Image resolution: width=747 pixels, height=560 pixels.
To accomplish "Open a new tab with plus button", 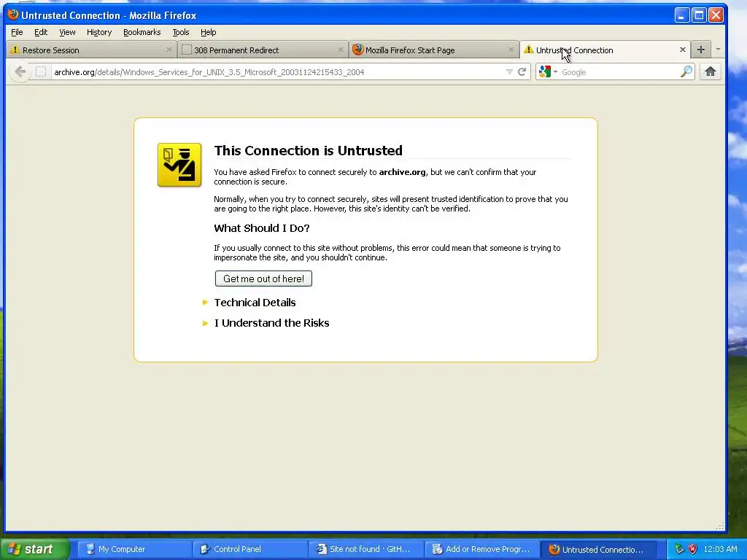I will [701, 50].
